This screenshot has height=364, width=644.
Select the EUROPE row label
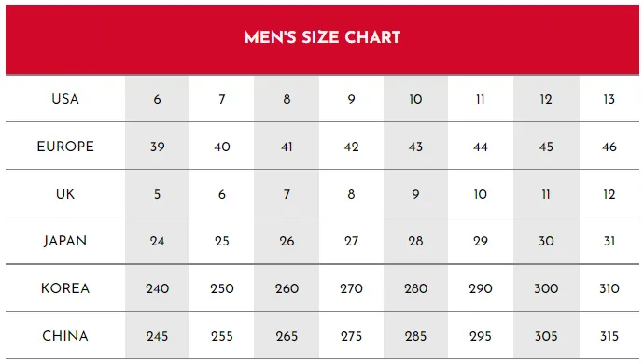[x=65, y=147]
